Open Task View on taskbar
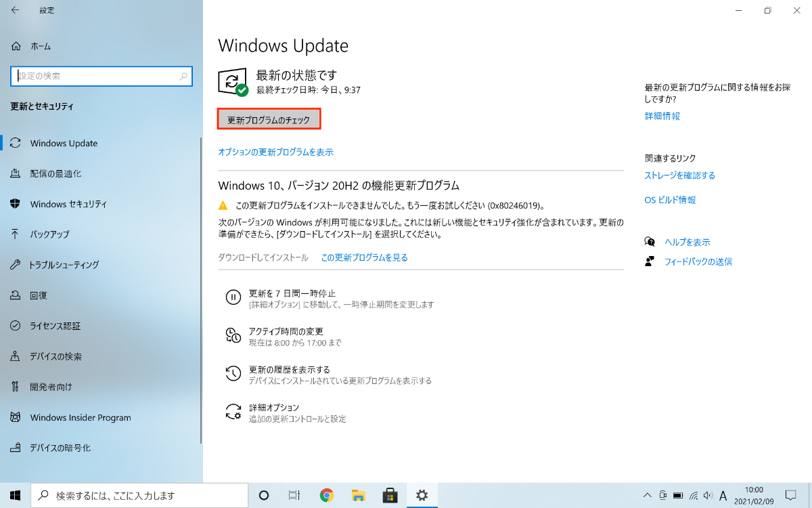The width and height of the screenshot is (812, 508). click(294, 495)
